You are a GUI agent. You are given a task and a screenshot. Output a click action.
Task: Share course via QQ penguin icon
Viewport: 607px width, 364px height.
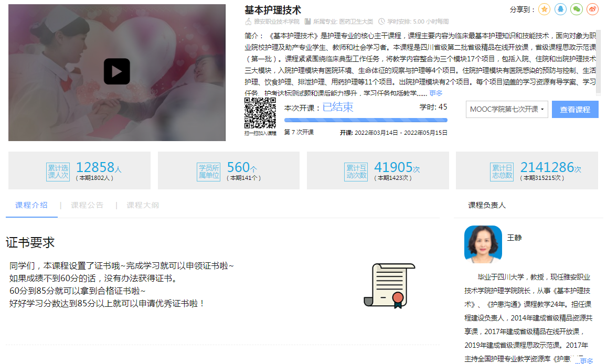[560, 9]
